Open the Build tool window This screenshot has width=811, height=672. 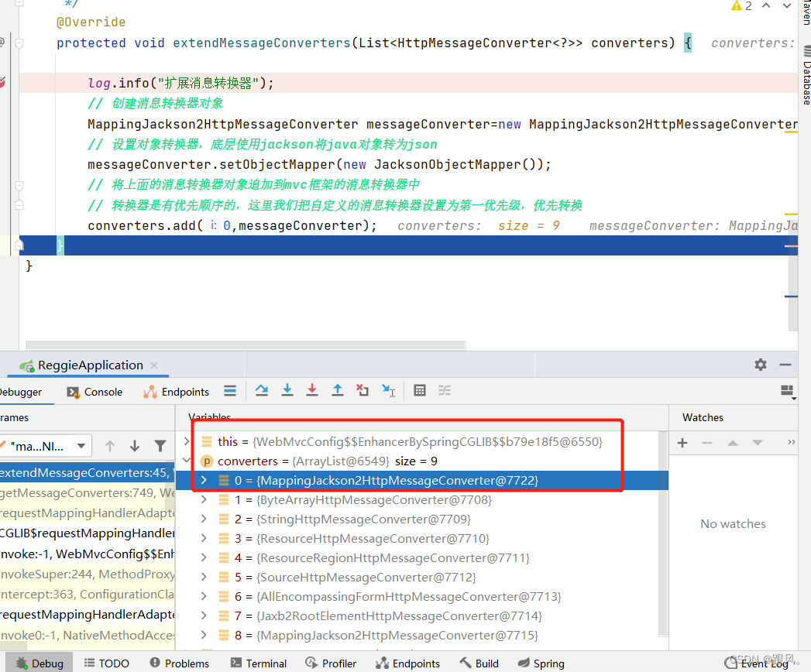(x=479, y=663)
